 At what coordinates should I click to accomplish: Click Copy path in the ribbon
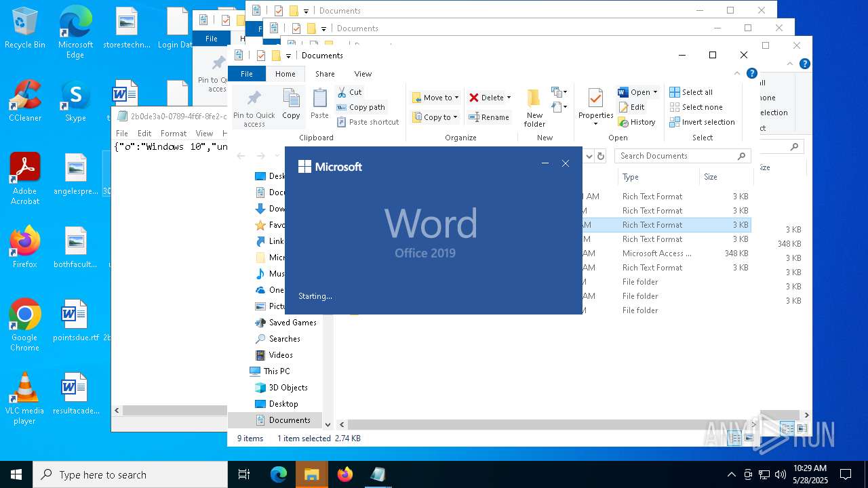[361, 107]
